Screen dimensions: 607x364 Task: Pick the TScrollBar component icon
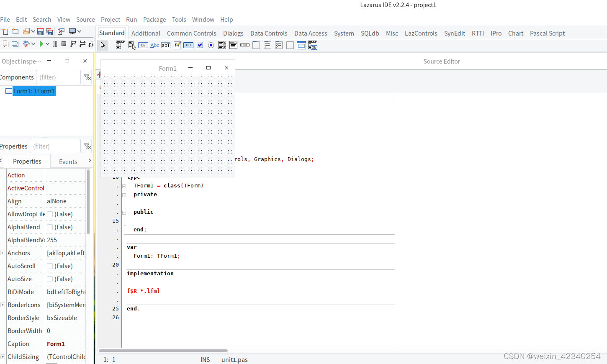point(245,45)
